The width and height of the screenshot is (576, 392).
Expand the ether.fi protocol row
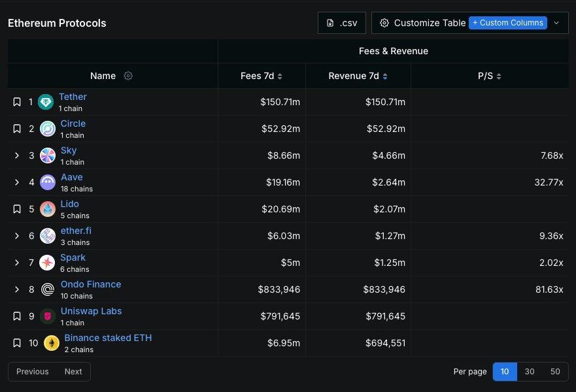[x=17, y=236]
